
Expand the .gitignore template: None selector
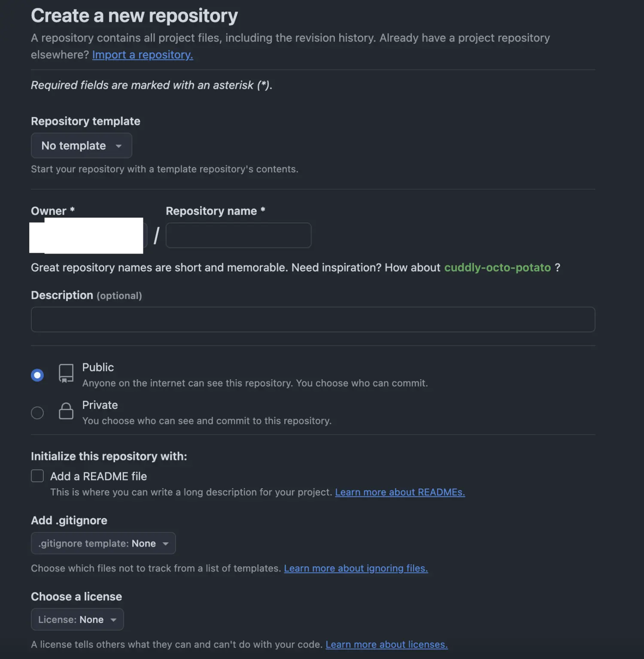pyautogui.click(x=103, y=543)
